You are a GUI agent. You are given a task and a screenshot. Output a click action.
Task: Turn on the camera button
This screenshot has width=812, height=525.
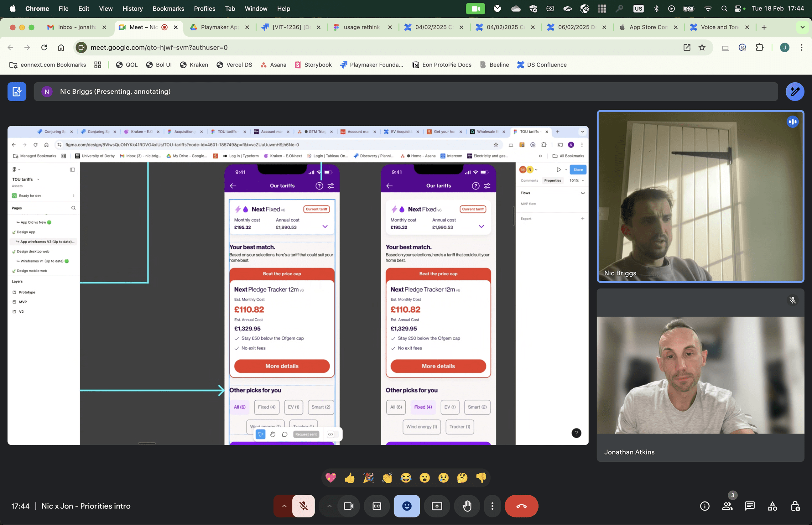point(348,506)
